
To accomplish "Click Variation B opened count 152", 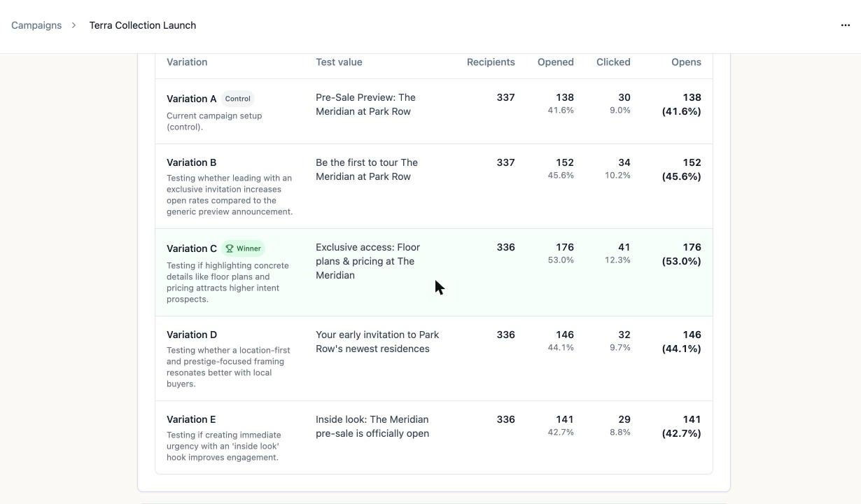I will [x=565, y=162].
